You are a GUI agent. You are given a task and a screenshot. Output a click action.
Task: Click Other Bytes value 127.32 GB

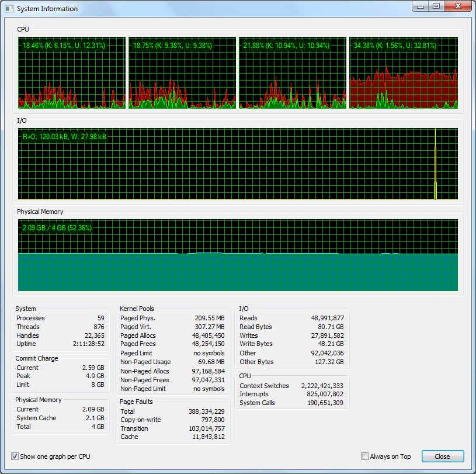click(329, 362)
